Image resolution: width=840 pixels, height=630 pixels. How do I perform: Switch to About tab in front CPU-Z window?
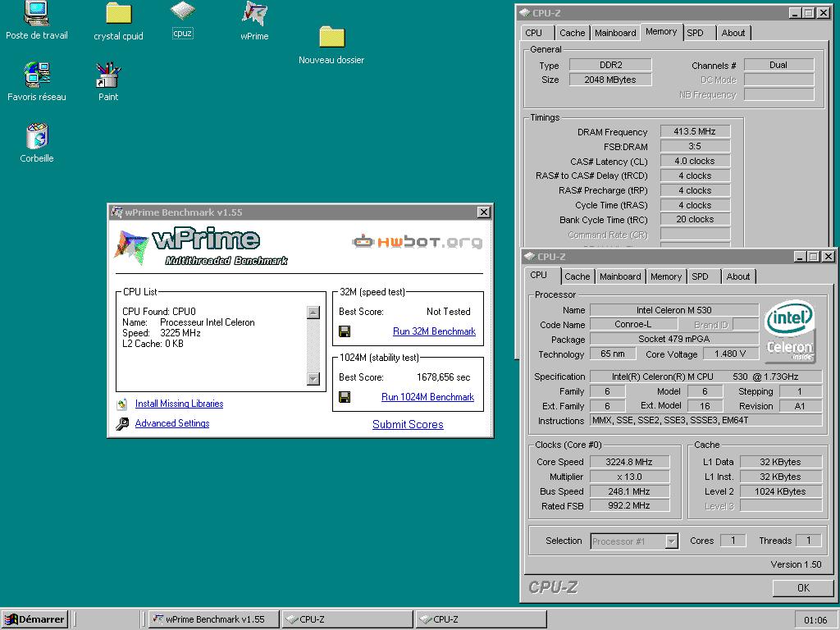737,276
